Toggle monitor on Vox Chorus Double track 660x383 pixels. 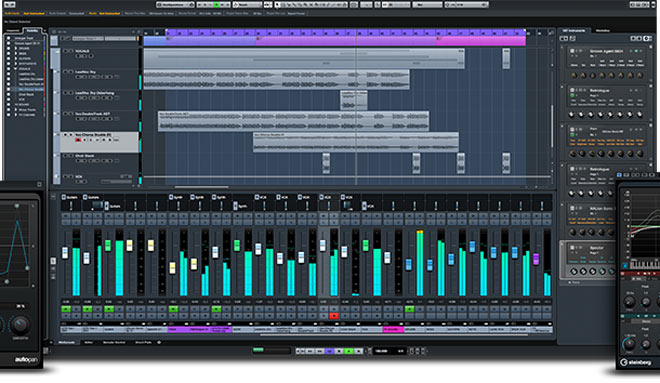click(x=85, y=140)
